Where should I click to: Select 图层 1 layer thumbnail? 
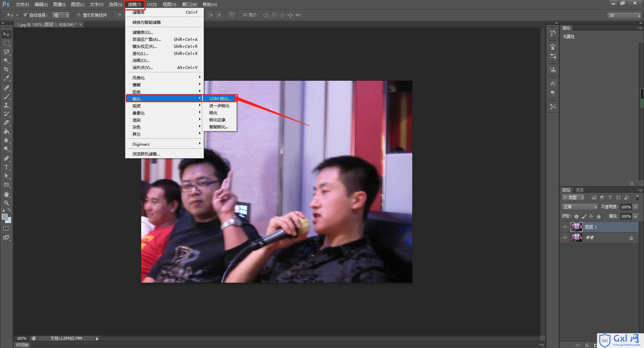click(576, 227)
